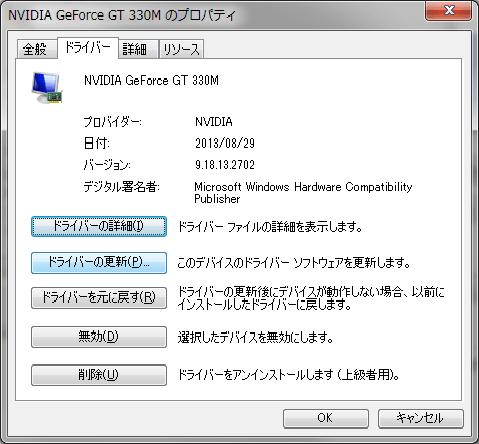This screenshot has width=479, height=444.
Task: Click the バージョン: label
Action: point(107,165)
